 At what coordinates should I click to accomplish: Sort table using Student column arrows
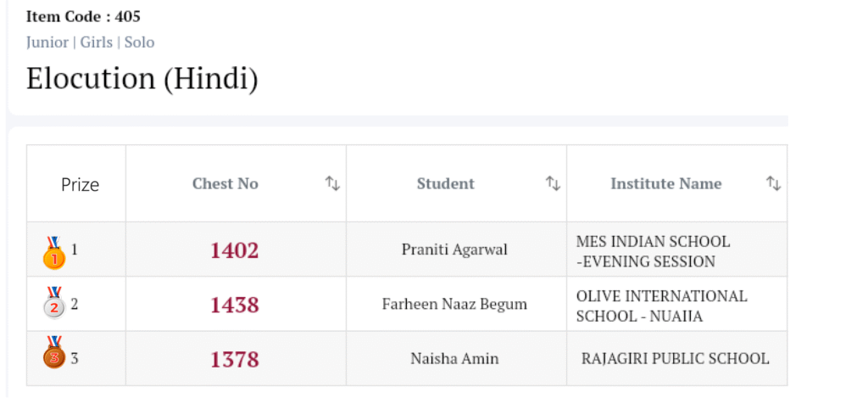(x=553, y=183)
